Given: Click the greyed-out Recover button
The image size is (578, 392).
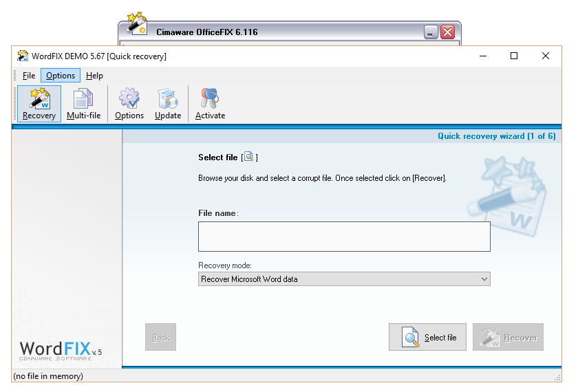Looking at the screenshot, I should pos(508,337).
